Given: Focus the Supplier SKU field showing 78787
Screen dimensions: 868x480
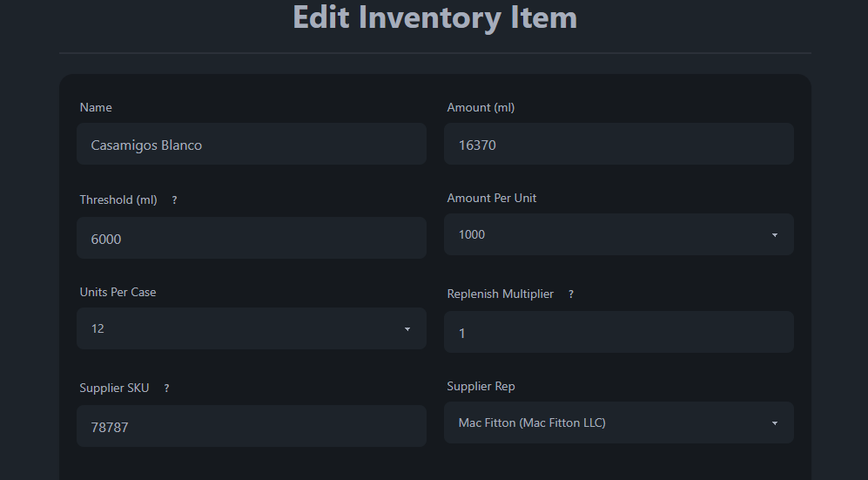Looking at the screenshot, I should click(251, 426).
